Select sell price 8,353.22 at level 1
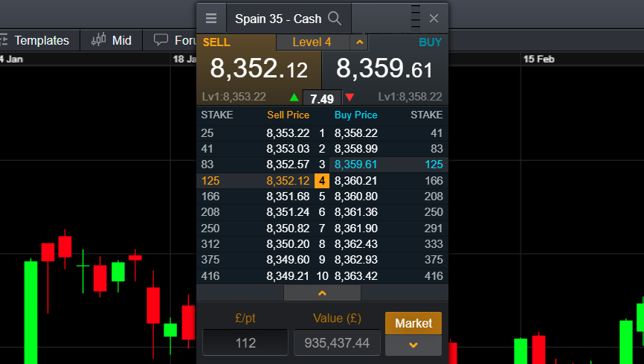This screenshot has height=364, width=644. point(288,133)
